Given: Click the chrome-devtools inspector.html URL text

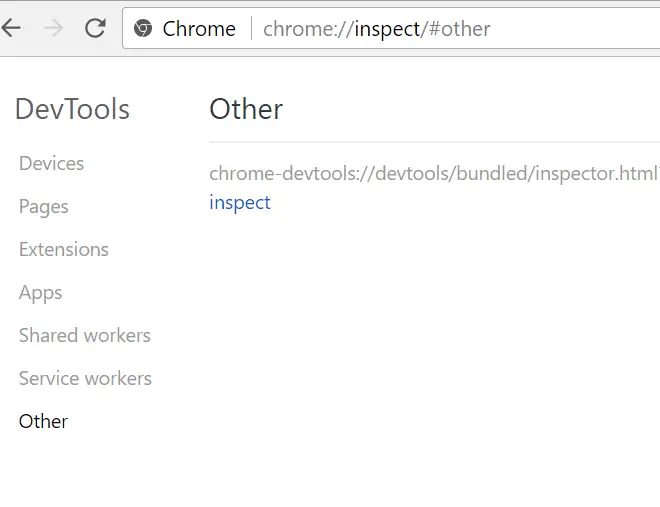Looking at the screenshot, I should coord(432,173).
